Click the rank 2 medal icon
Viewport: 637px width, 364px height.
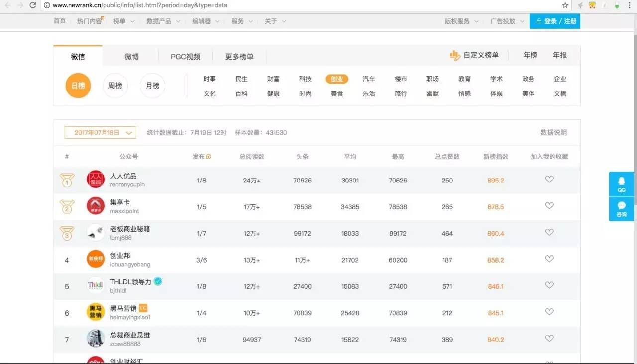click(x=67, y=206)
